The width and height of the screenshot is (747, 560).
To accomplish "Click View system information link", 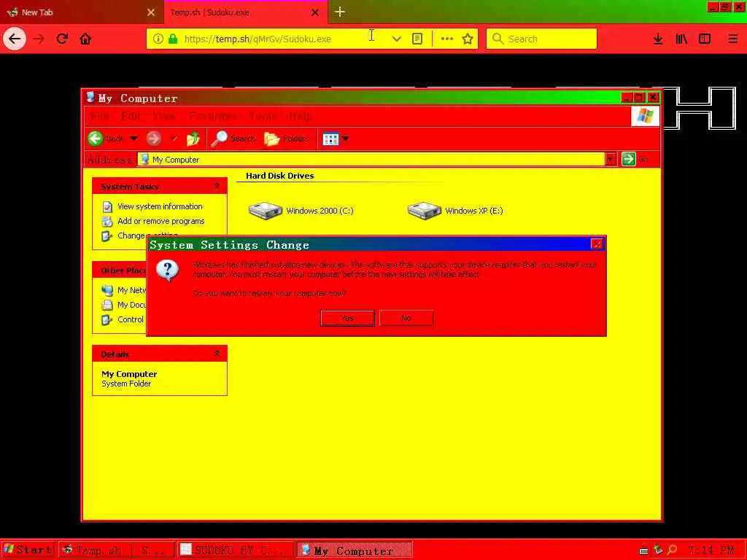I will point(160,206).
